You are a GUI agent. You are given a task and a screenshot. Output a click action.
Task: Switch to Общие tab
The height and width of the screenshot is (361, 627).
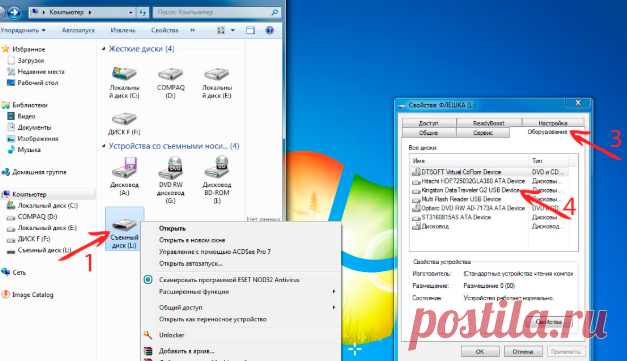pyautogui.click(x=429, y=133)
